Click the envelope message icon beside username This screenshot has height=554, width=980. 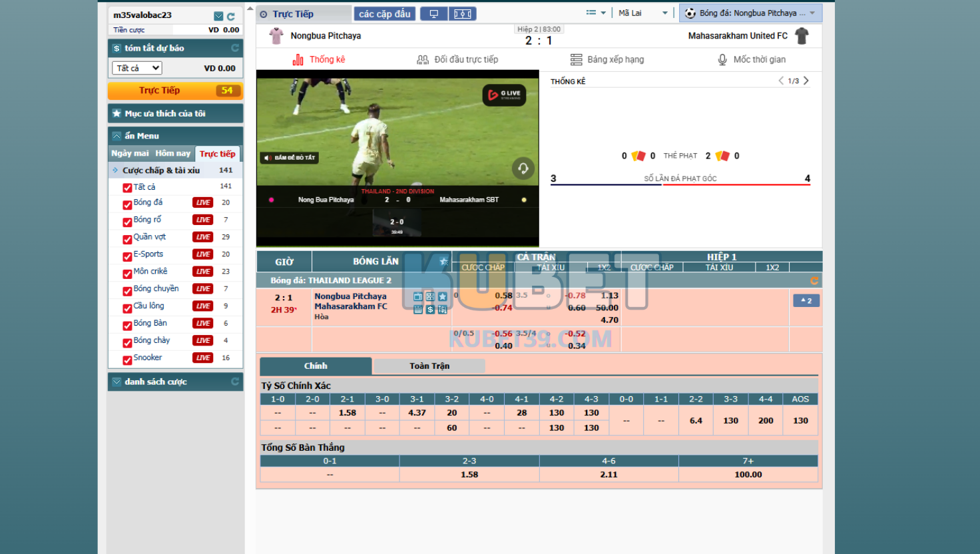218,16
